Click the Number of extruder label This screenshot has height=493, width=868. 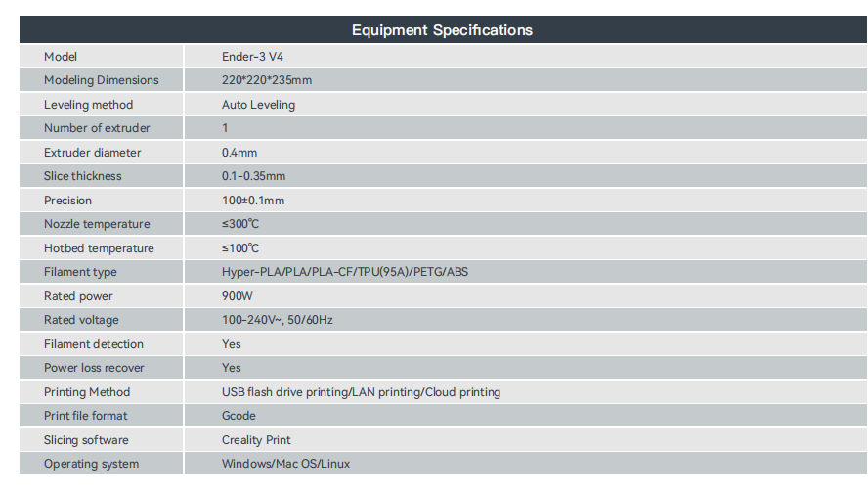tap(97, 128)
